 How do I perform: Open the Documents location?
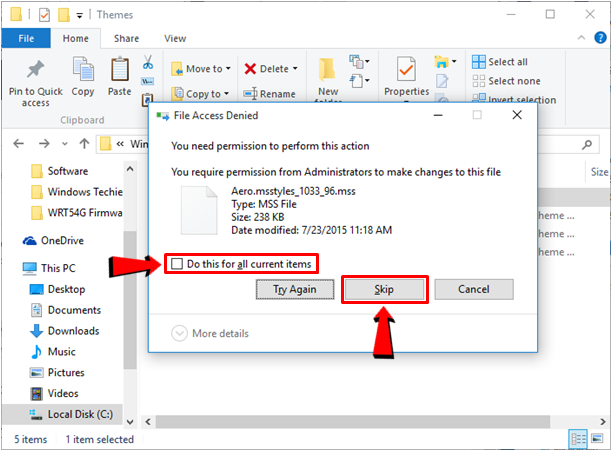66,310
